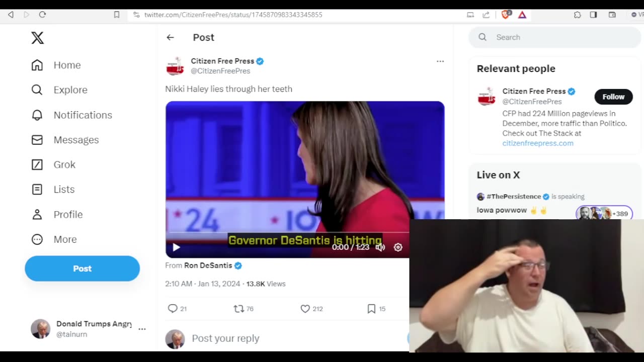644x362 pixels.
Task: Go to Profile in the sidebar
Action: click(56, 214)
